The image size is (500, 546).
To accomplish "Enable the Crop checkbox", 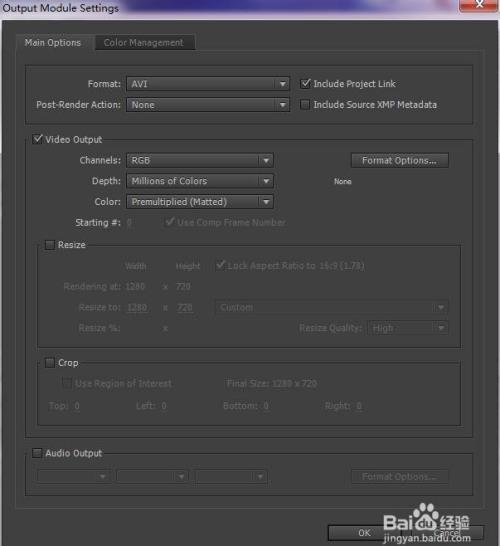I will (x=50, y=363).
